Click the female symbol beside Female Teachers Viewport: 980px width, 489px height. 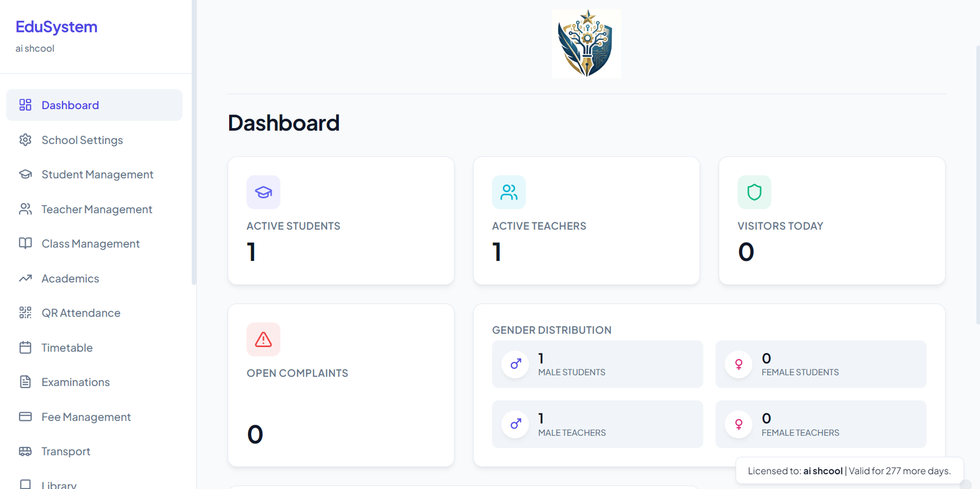pos(739,424)
